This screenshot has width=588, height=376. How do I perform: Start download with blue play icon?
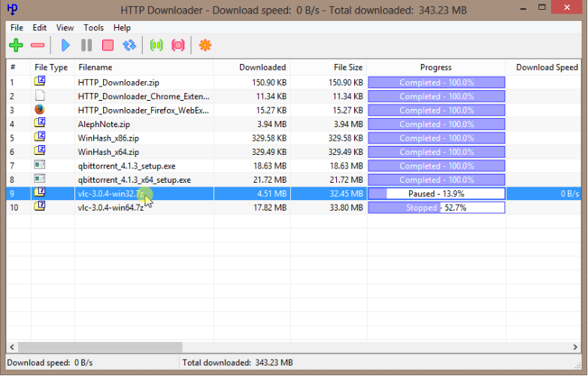65,45
